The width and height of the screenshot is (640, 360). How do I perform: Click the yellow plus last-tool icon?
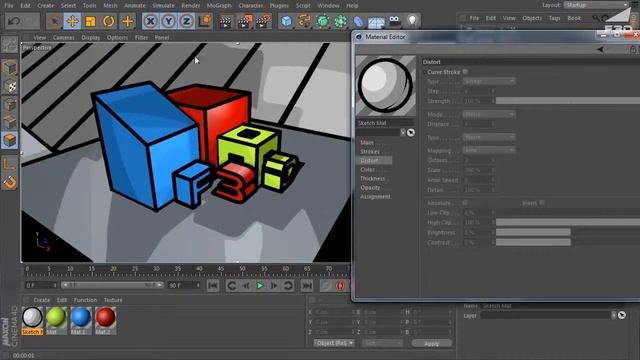127,21
